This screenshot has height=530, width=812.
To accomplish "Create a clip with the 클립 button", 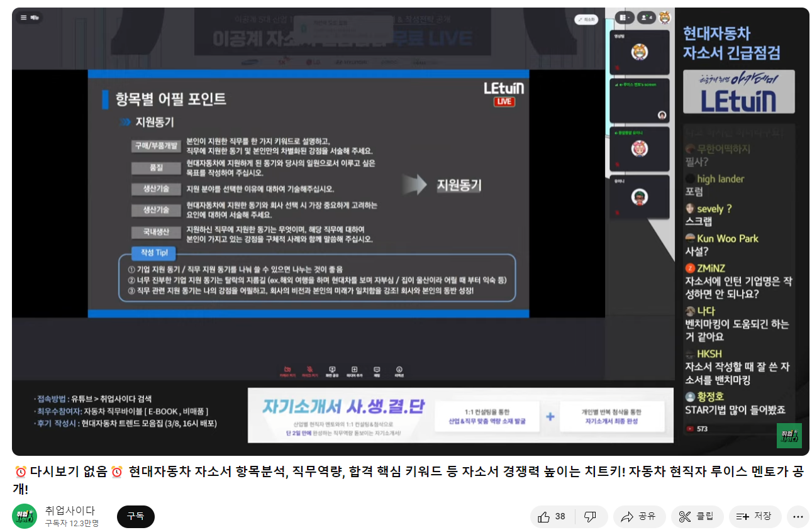I will click(x=697, y=516).
